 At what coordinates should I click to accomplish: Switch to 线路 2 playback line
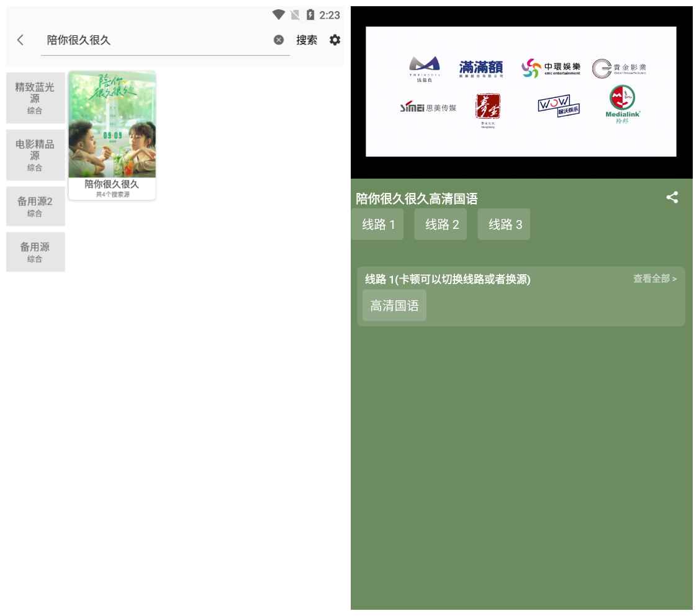[441, 224]
